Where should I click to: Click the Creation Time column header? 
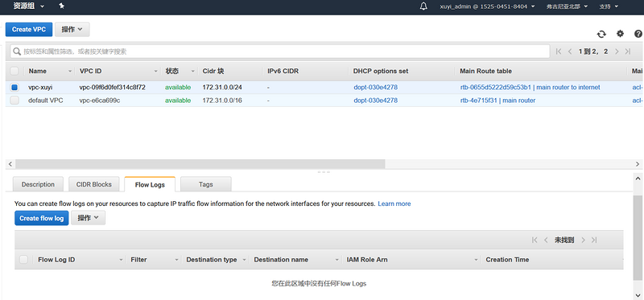click(507, 259)
